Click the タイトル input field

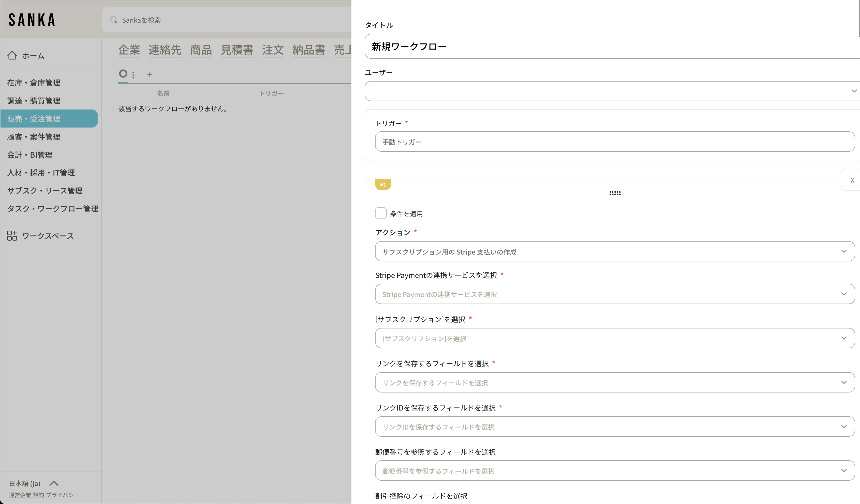click(611, 46)
